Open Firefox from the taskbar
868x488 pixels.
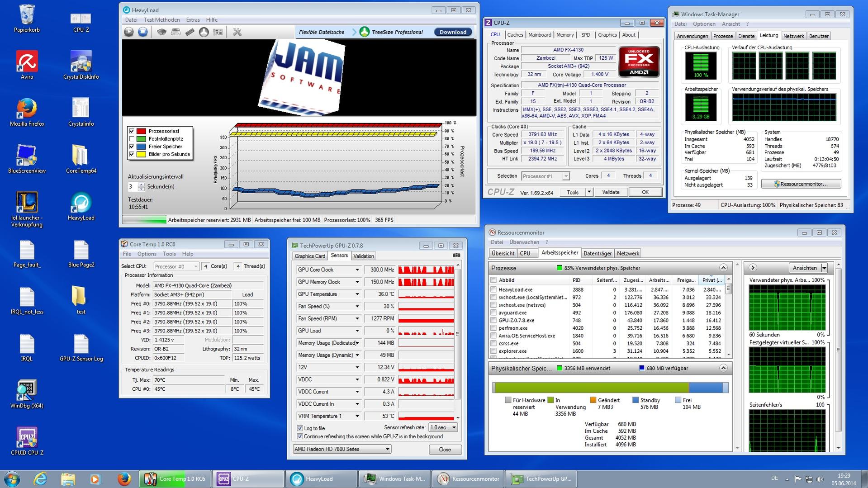[123, 479]
